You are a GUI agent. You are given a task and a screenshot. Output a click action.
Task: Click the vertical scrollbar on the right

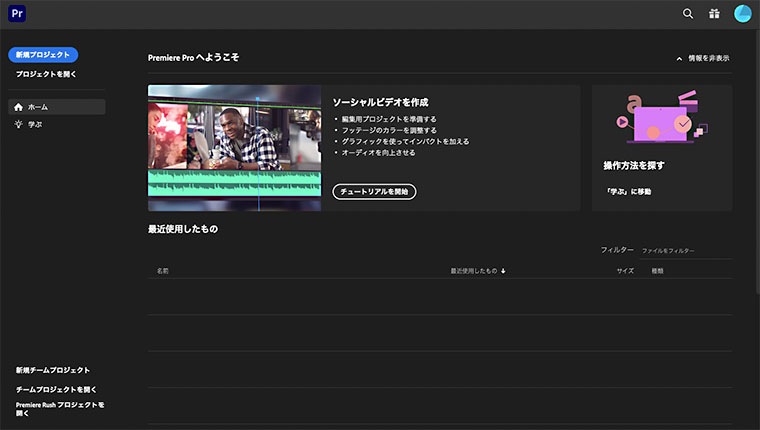(x=758, y=162)
